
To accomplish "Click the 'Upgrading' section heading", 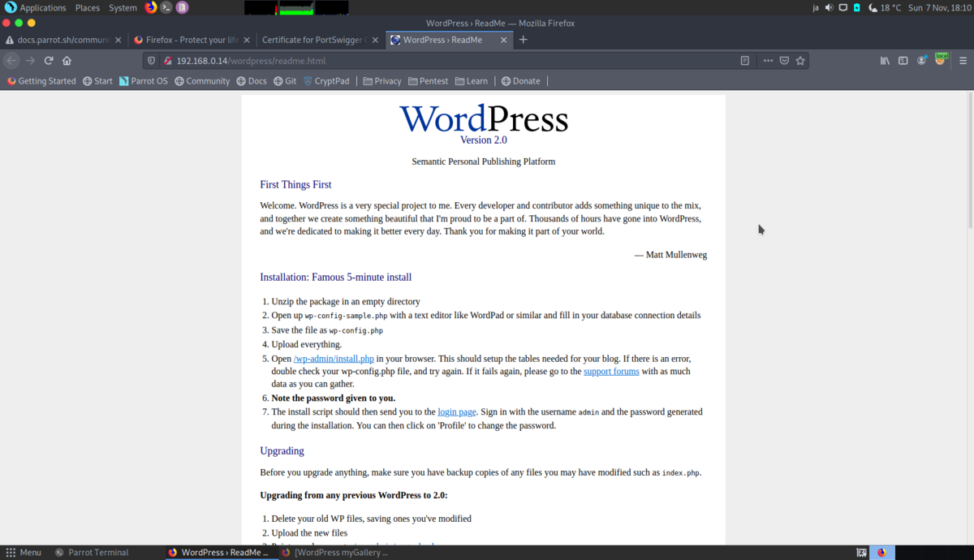I will coord(282,451).
